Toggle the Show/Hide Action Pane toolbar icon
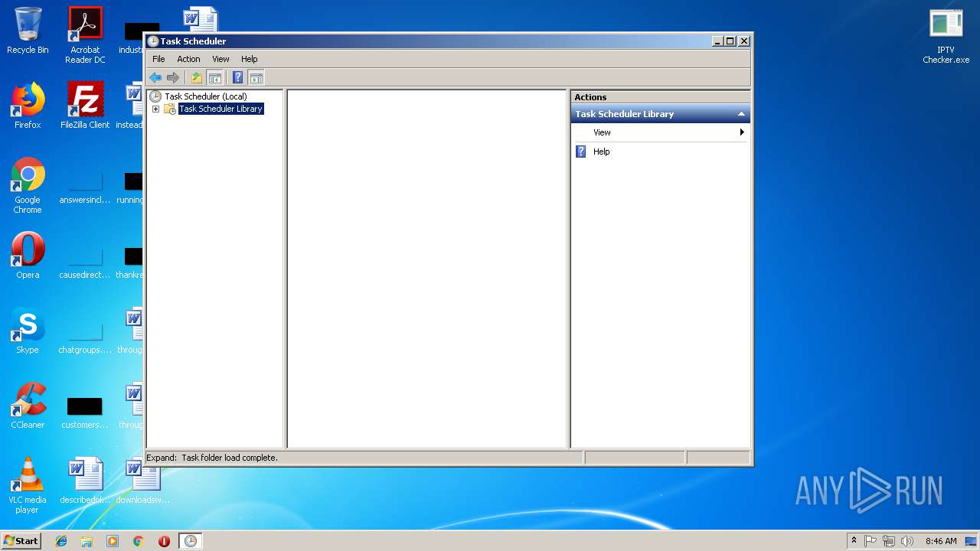Screen dimensions: 980x551 pos(256,77)
